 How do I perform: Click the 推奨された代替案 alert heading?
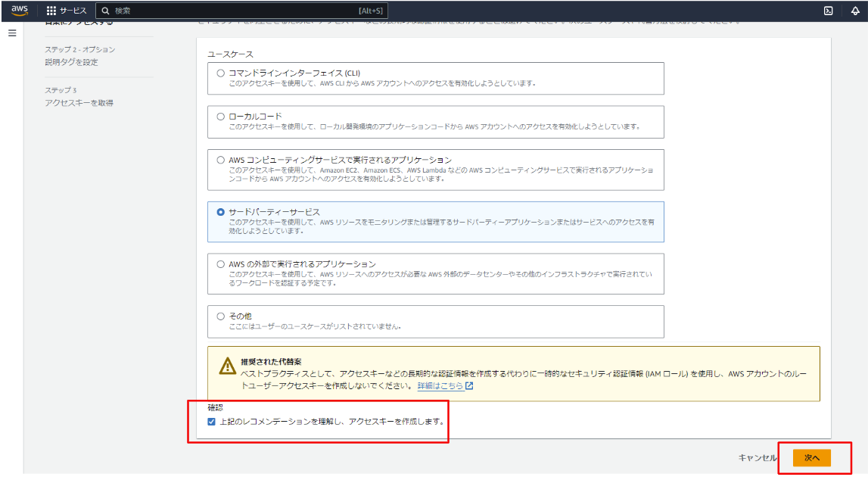pyautogui.click(x=271, y=362)
